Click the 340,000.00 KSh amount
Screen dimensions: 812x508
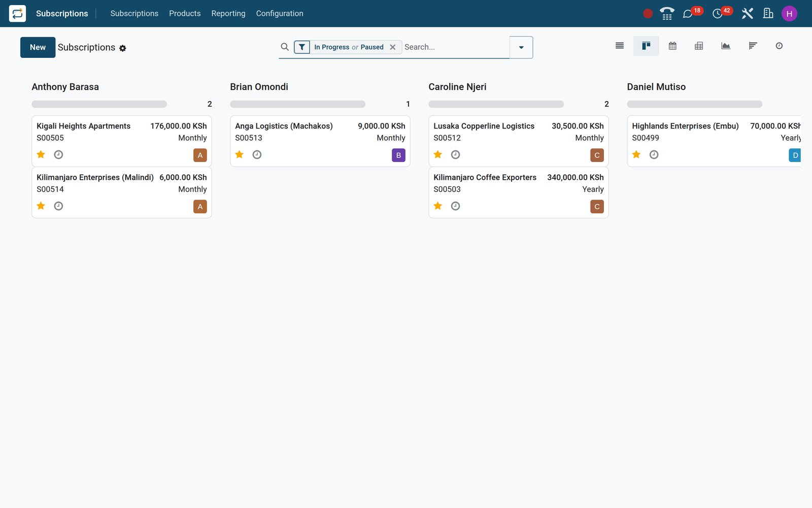pos(576,177)
